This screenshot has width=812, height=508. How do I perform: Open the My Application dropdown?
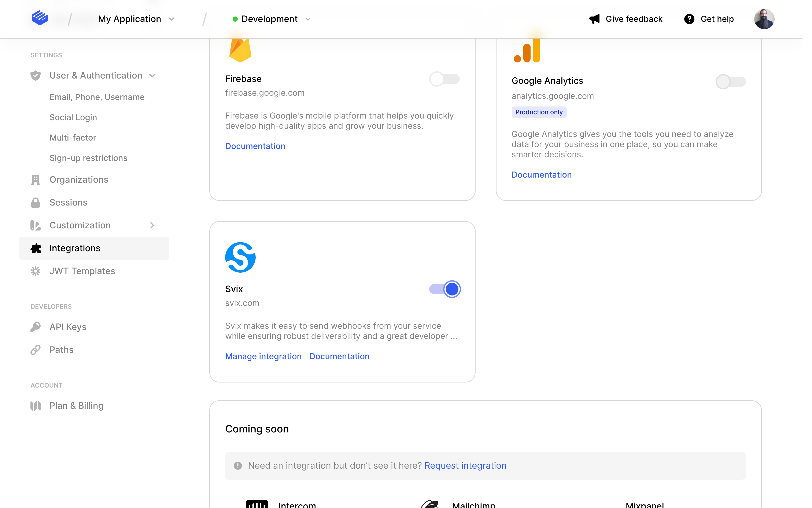point(136,19)
